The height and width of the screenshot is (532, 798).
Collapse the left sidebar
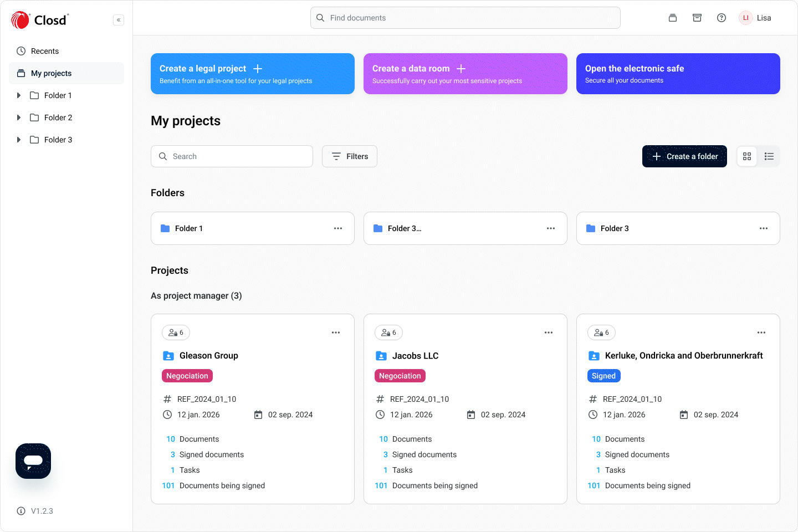(x=118, y=20)
